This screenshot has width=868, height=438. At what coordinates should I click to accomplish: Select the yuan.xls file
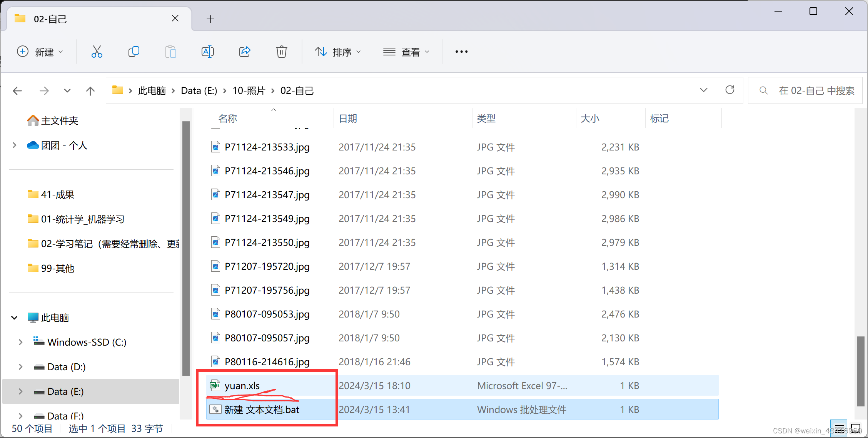(242, 386)
